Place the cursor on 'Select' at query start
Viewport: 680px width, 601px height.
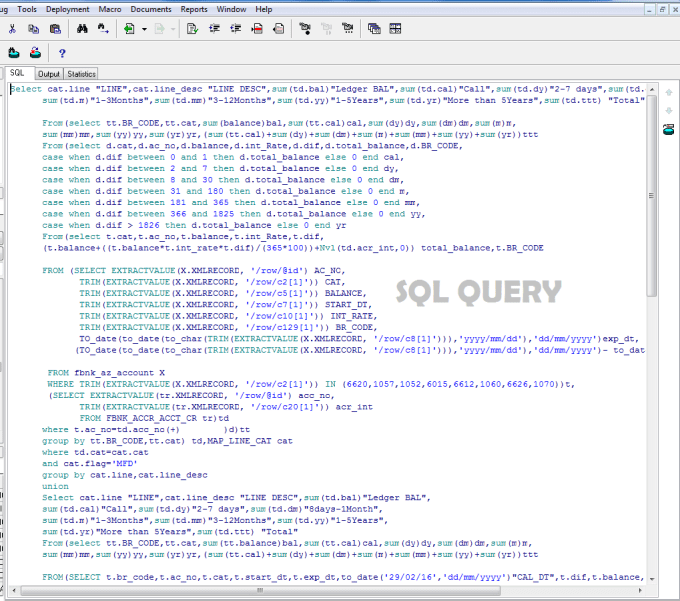pos(26,89)
